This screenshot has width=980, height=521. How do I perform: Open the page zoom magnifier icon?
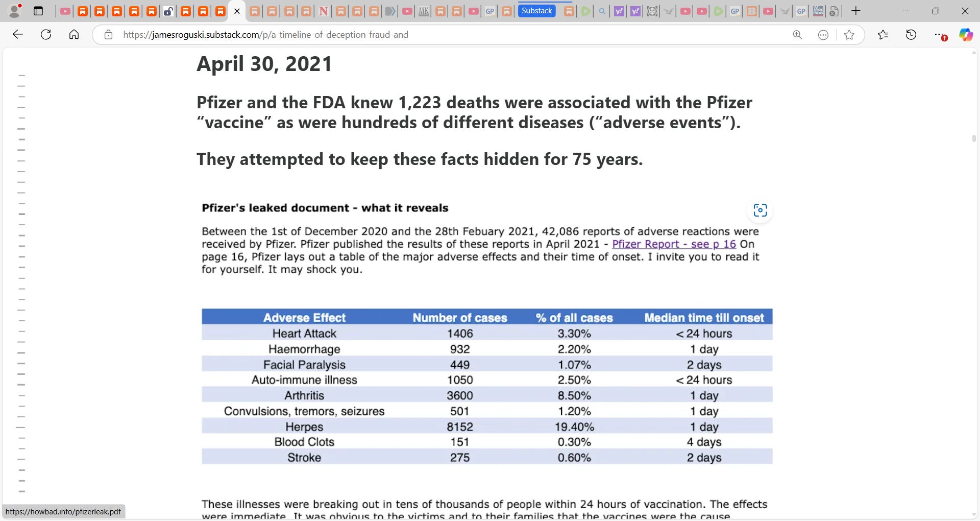(x=797, y=35)
